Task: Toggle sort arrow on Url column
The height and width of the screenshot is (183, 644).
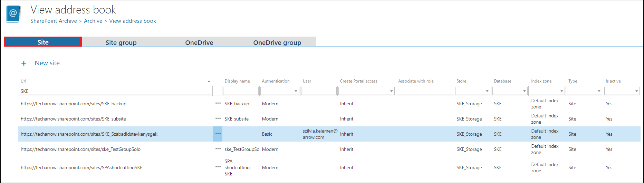Action: [209, 81]
